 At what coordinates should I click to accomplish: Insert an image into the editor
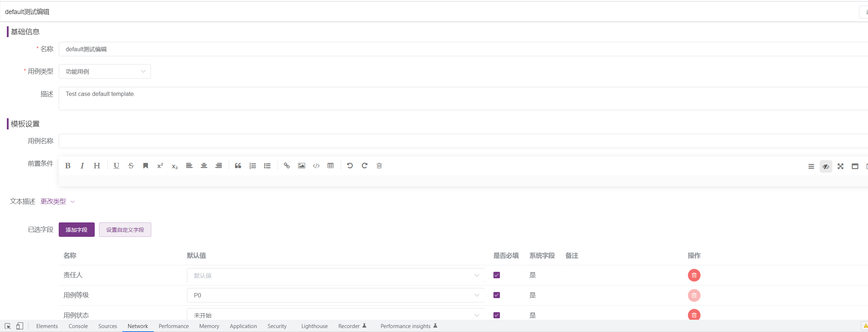click(x=301, y=165)
